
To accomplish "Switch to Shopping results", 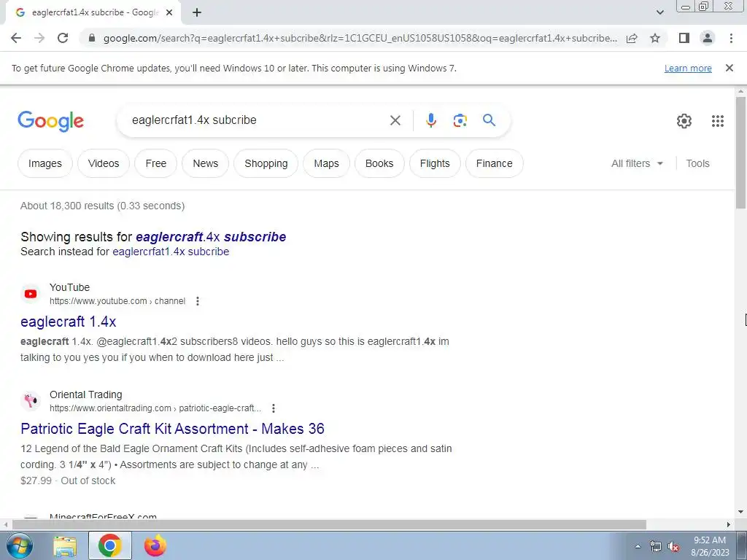I will click(x=266, y=163).
